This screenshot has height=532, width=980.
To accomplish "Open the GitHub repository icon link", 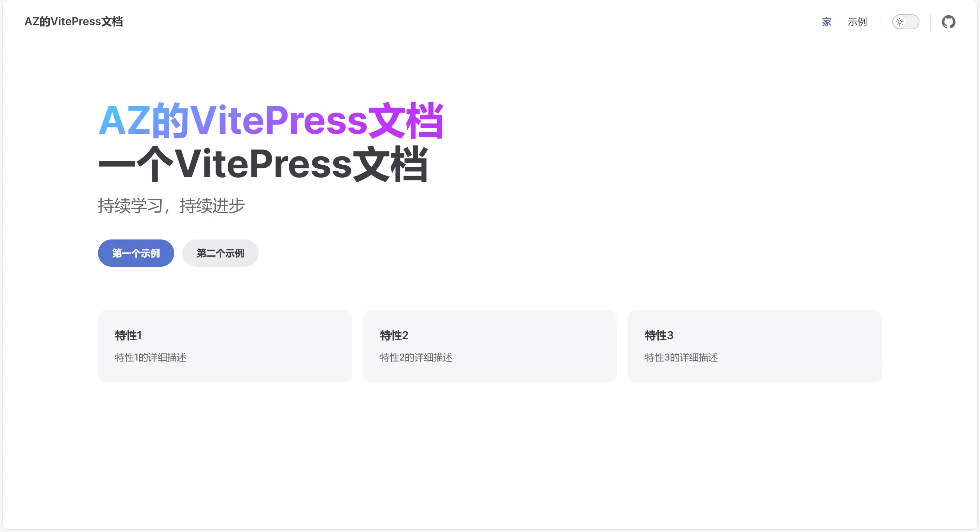I will [x=948, y=22].
